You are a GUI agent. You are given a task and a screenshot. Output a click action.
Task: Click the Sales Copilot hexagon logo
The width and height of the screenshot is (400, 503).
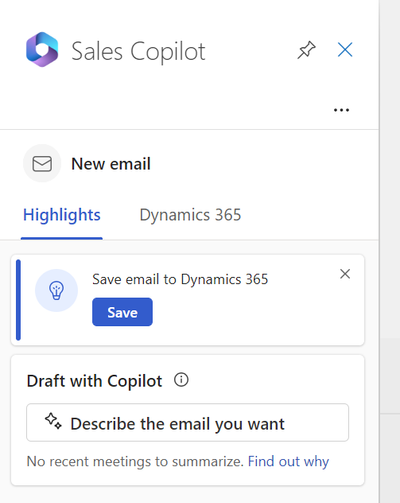[x=42, y=50]
